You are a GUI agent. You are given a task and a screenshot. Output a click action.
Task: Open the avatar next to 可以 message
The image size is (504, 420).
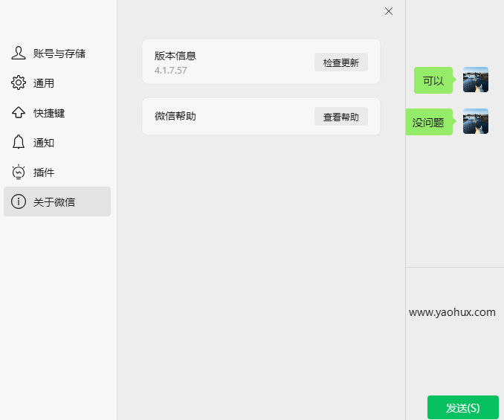coord(476,80)
